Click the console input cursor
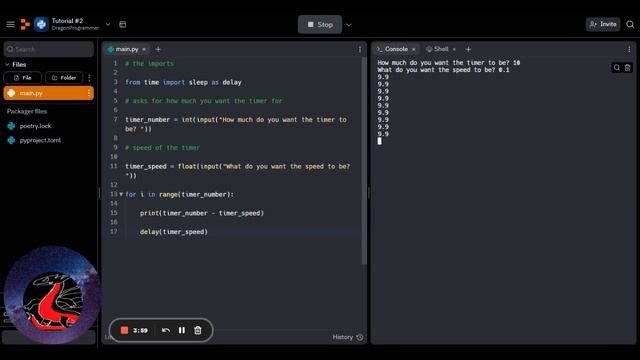 pyautogui.click(x=380, y=141)
